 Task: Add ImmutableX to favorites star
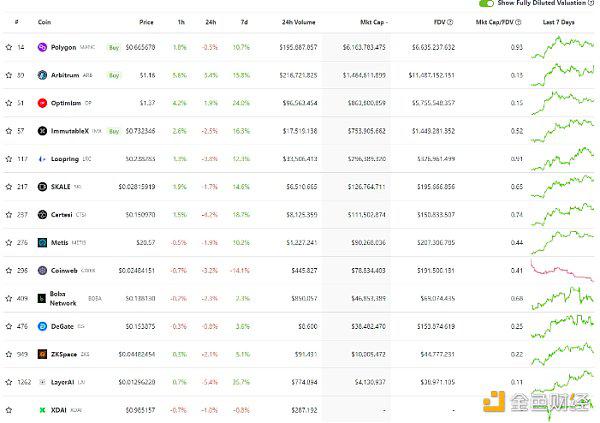point(9,131)
